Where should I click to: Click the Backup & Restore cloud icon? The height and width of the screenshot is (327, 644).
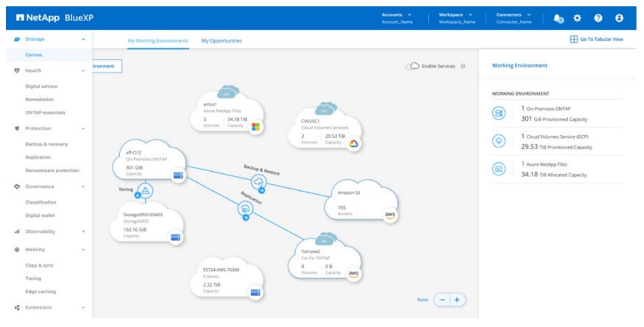pos(260,183)
